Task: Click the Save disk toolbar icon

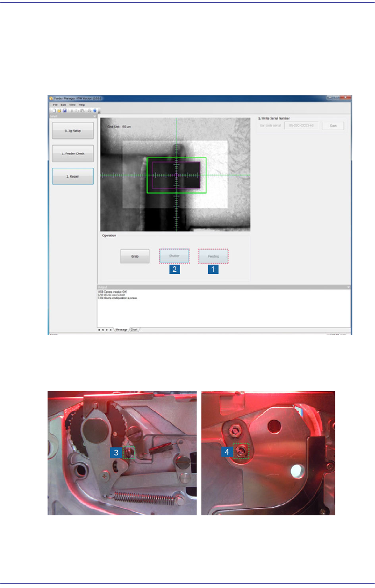Action: coord(64,111)
